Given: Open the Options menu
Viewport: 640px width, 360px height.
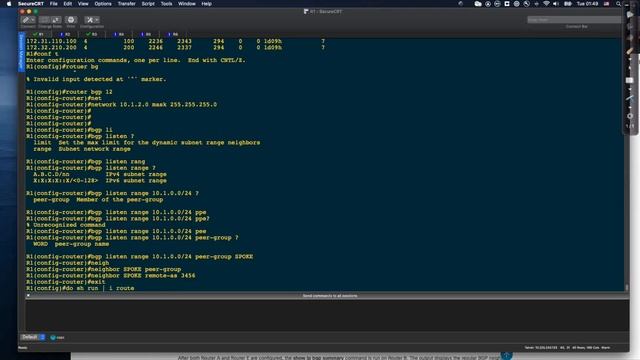Looking at the screenshot, I should (x=103, y=4).
